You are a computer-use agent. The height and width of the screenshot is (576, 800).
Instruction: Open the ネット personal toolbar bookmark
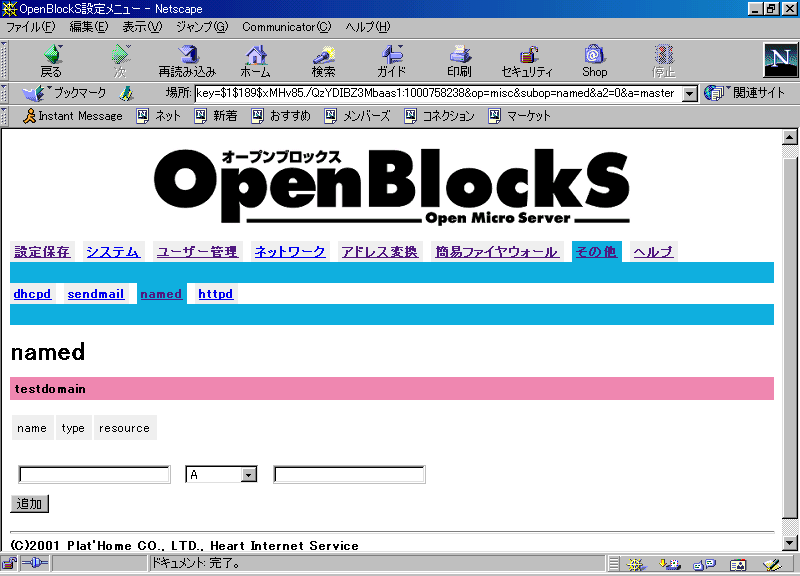coord(159,116)
